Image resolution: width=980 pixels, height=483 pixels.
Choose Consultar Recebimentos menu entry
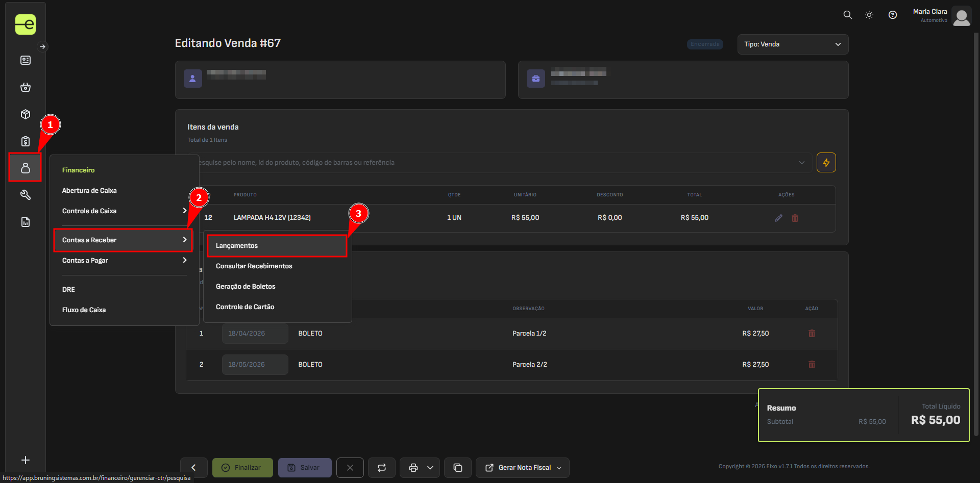tap(254, 266)
